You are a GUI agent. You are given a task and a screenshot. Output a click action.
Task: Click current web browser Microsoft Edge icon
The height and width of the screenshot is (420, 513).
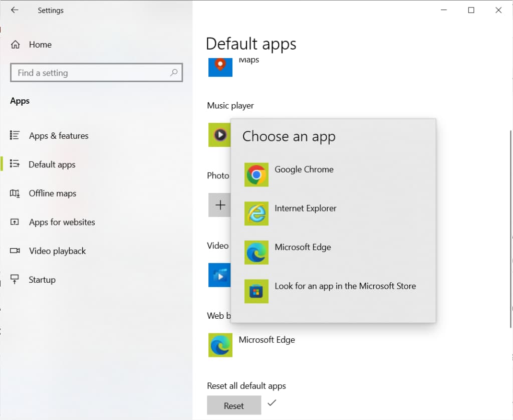[220, 345]
